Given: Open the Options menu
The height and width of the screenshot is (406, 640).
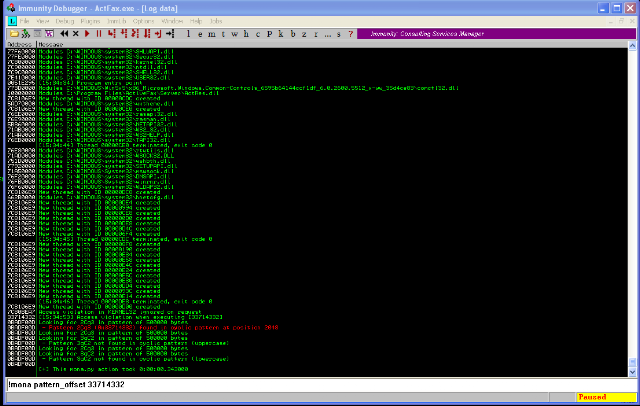Looking at the screenshot, I should tap(143, 21).
